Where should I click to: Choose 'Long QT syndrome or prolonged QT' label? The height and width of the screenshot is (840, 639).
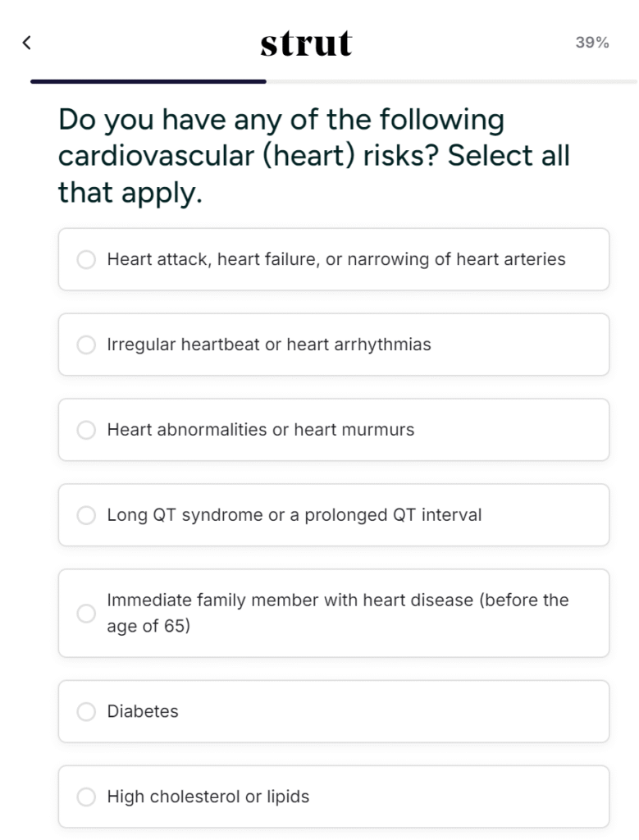click(x=294, y=515)
